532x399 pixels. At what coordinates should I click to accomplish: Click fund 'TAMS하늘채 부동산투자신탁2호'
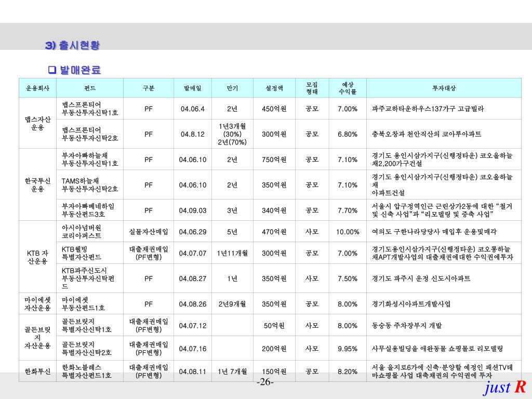click(90, 185)
